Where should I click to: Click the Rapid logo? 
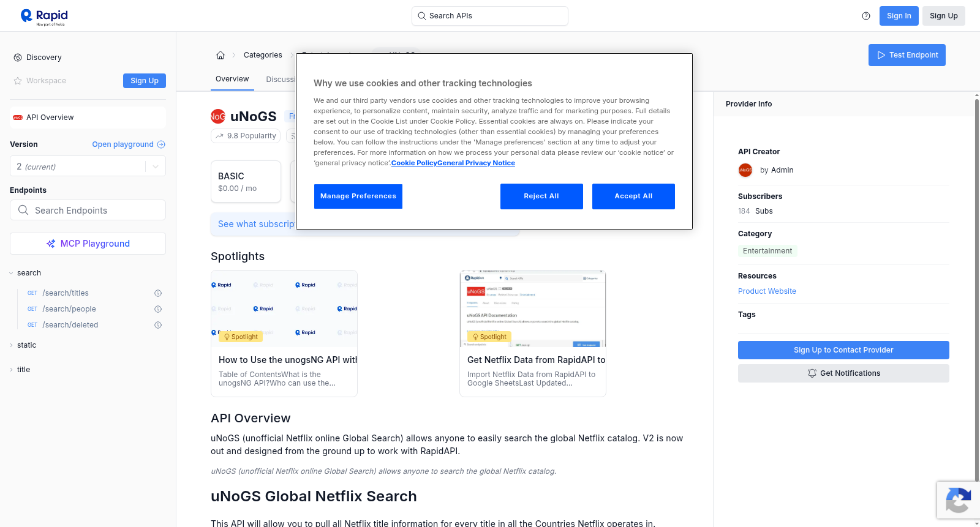44,17
